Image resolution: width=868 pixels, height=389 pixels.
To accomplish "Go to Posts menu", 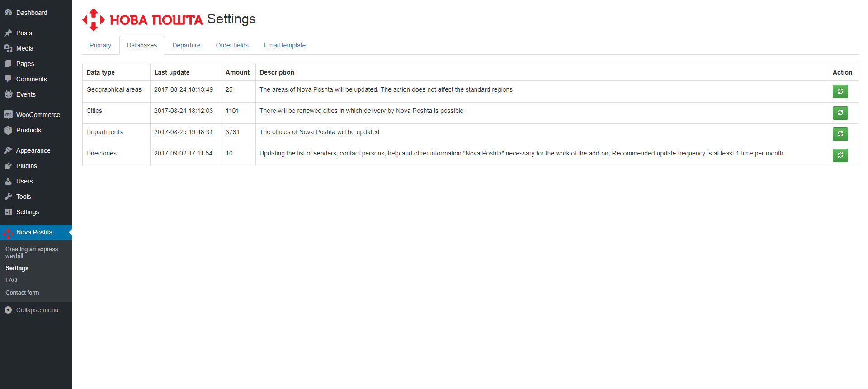I will pyautogui.click(x=24, y=33).
